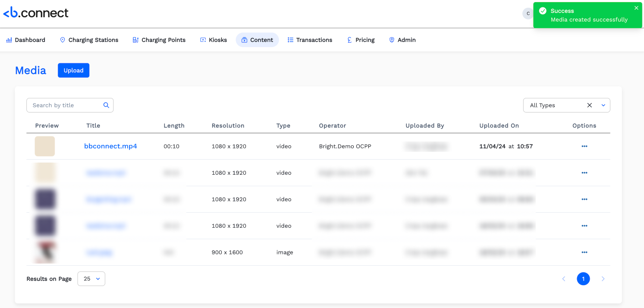Switch to Charging Stations tab
The image size is (644, 308).
[89, 40]
